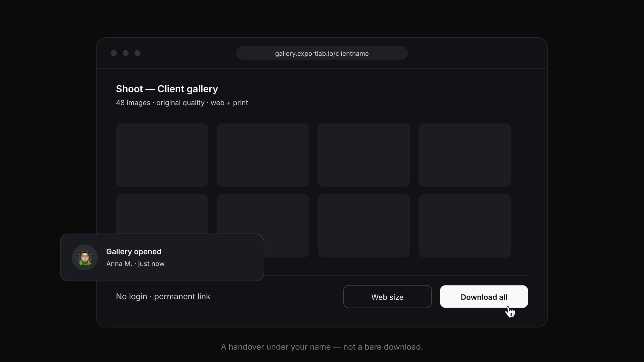Image resolution: width=644 pixels, height=362 pixels.
Task: Open fourth thumbnail in bottom gallery row
Action: coord(465,226)
